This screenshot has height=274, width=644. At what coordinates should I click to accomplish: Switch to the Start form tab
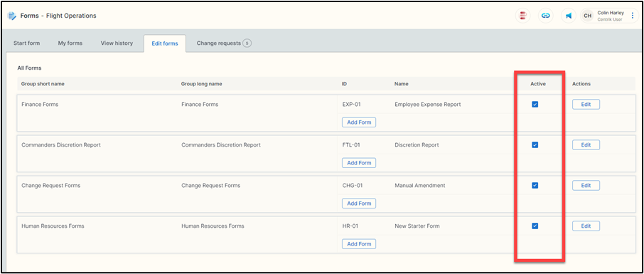(x=27, y=43)
